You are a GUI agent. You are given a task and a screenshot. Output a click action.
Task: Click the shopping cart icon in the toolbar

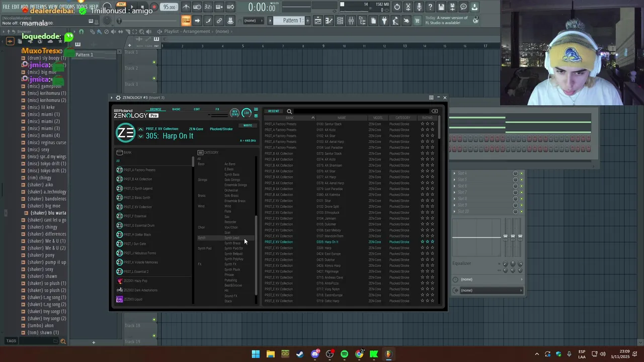click(417, 21)
